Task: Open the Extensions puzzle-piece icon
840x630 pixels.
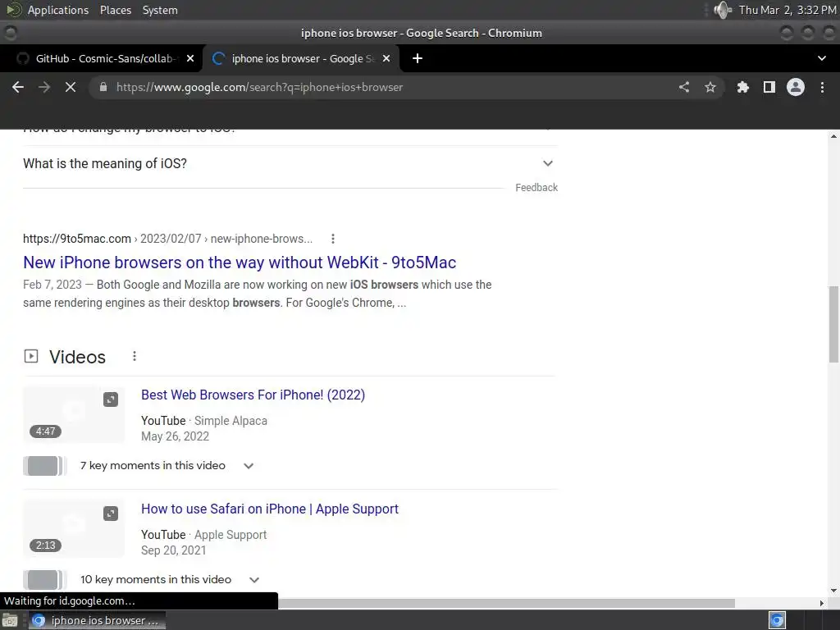Action: pos(742,87)
